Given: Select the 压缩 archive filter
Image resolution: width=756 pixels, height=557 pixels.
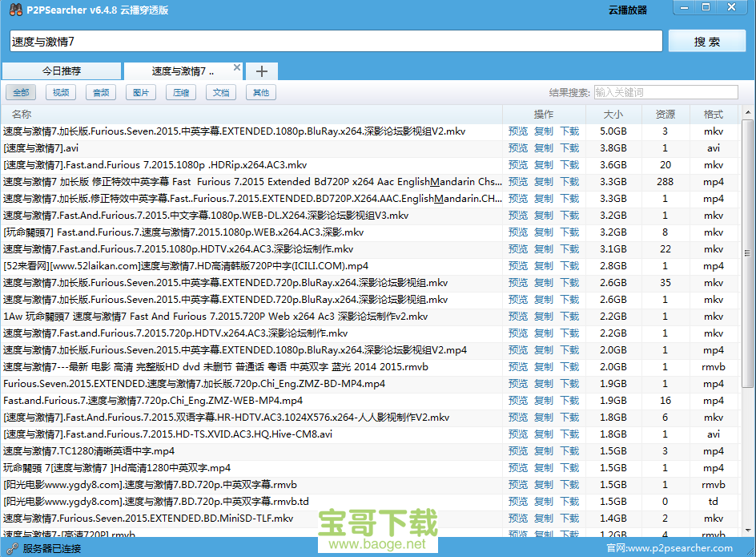Looking at the screenshot, I should [181, 92].
